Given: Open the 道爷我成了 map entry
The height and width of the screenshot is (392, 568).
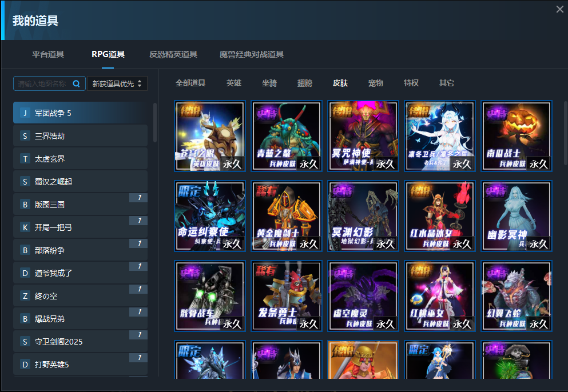Looking at the screenshot, I should 81,273.
